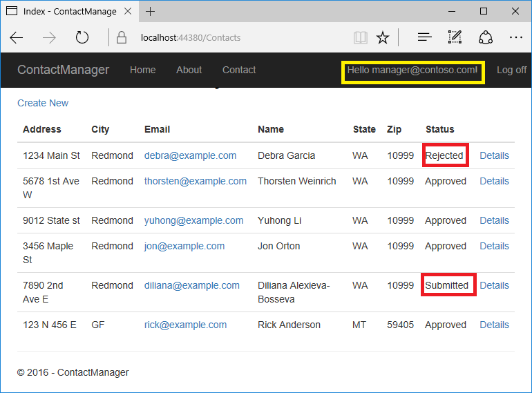Open the More actions ellipsis menu
Screen dimensions: 532x393
coord(515,37)
